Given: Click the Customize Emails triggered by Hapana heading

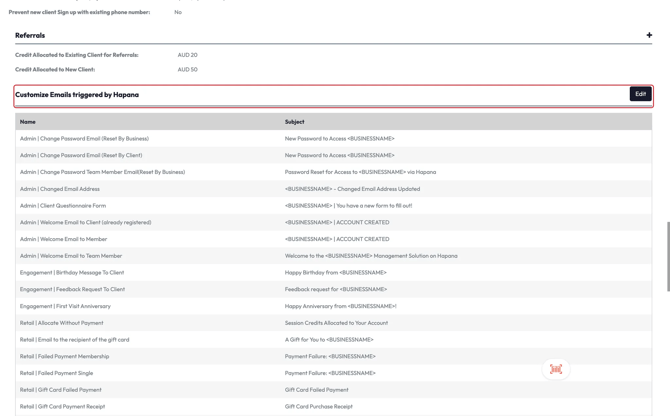Looking at the screenshot, I should click(x=77, y=95).
